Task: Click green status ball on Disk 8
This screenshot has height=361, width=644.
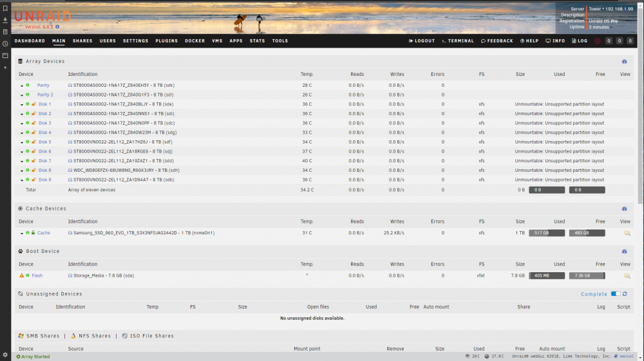Action: click(28, 170)
